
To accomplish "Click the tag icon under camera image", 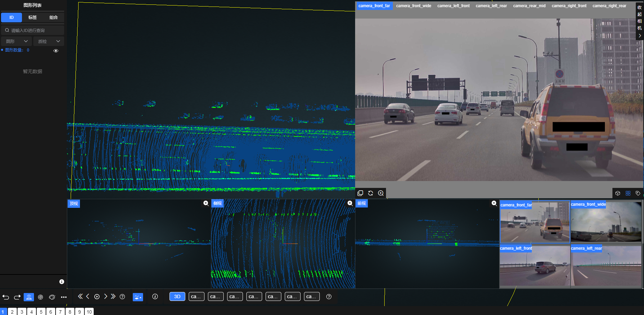I will 638,193.
